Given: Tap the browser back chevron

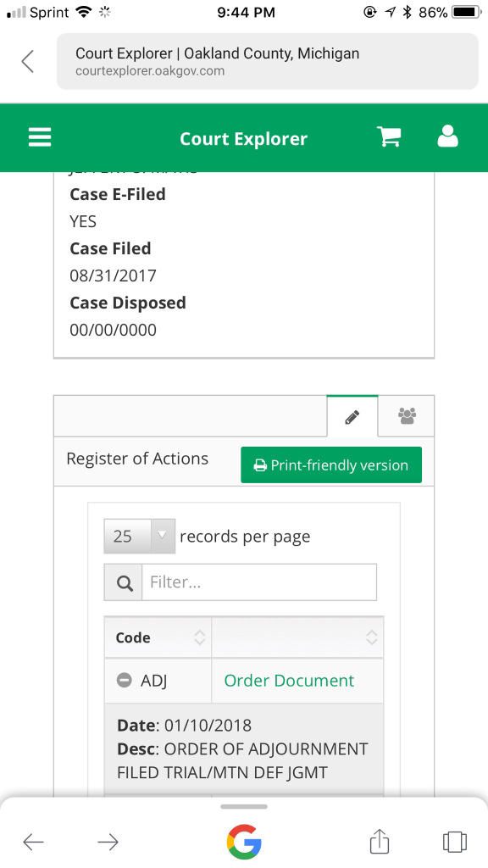Looking at the screenshot, I should [28, 61].
